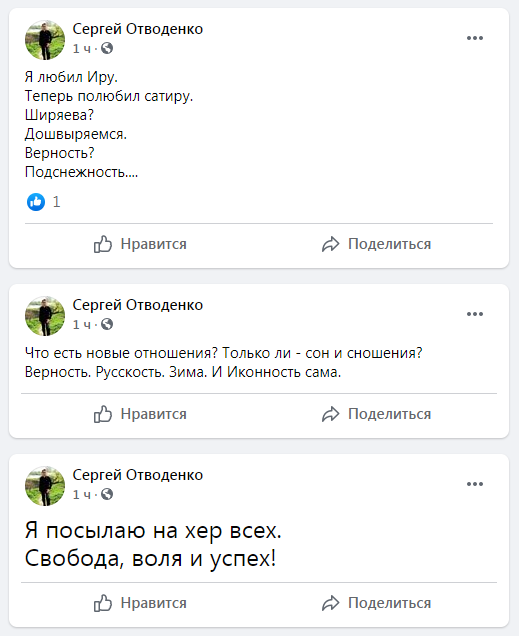Viewport: 519px width, 636px height.
Task: Like the second post about новые отношения
Action: [140, 414]
